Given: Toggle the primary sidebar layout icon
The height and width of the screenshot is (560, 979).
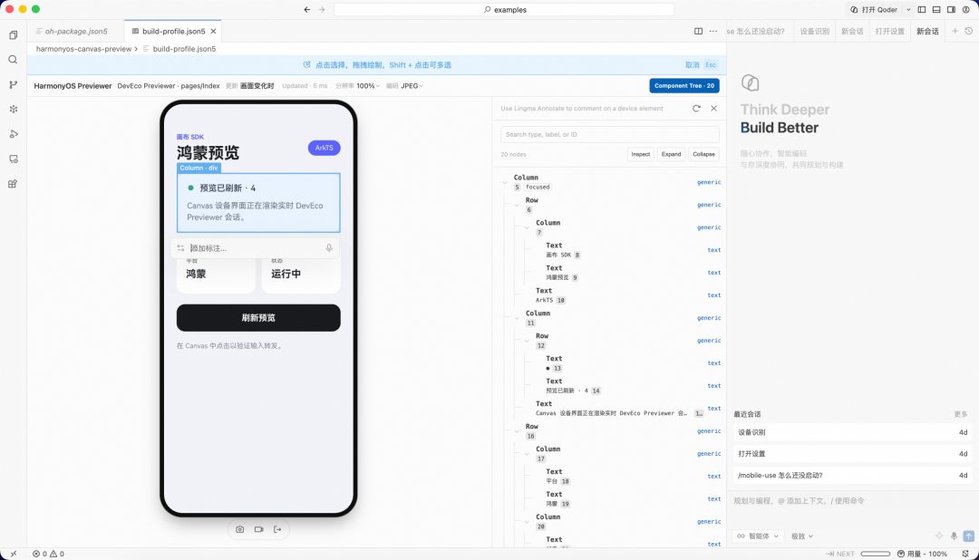Looking at the screenshot, I should click(x=922, y=9).
